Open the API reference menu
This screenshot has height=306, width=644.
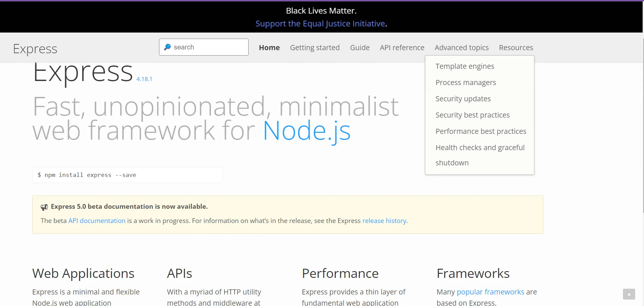pyautogui.click(x=402, y=47)
